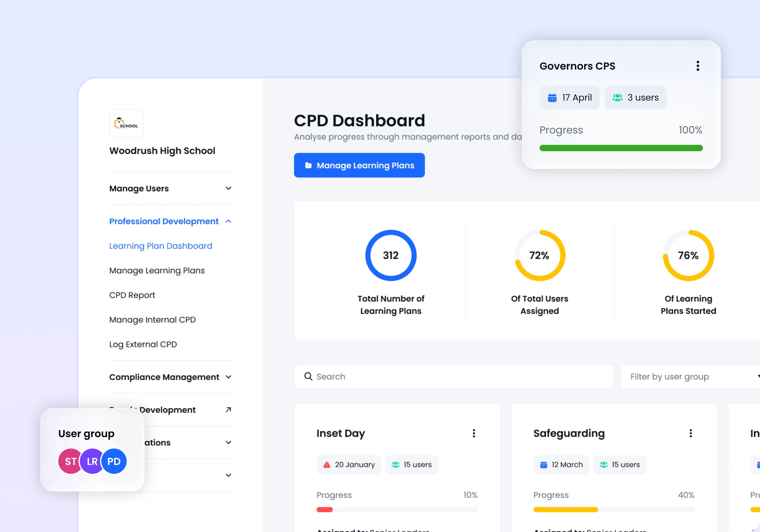
Task: Select Log External CPD in the sidebar
Action: tap(143, 344)
